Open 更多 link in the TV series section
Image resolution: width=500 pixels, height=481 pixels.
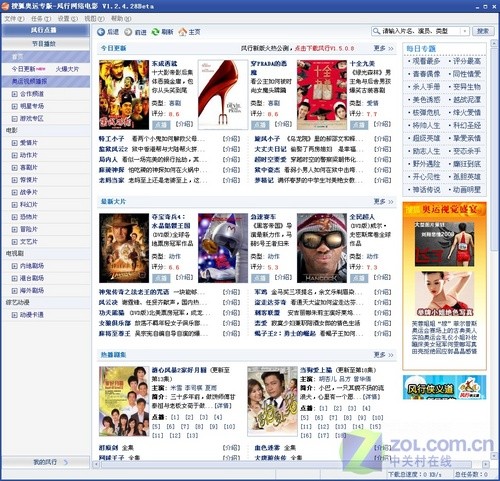point(383,355)
